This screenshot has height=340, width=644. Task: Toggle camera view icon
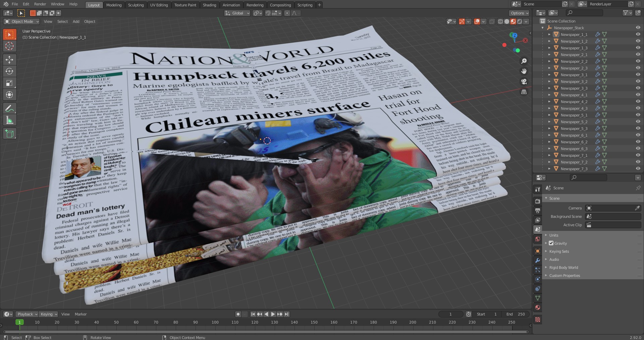[524, 82]
